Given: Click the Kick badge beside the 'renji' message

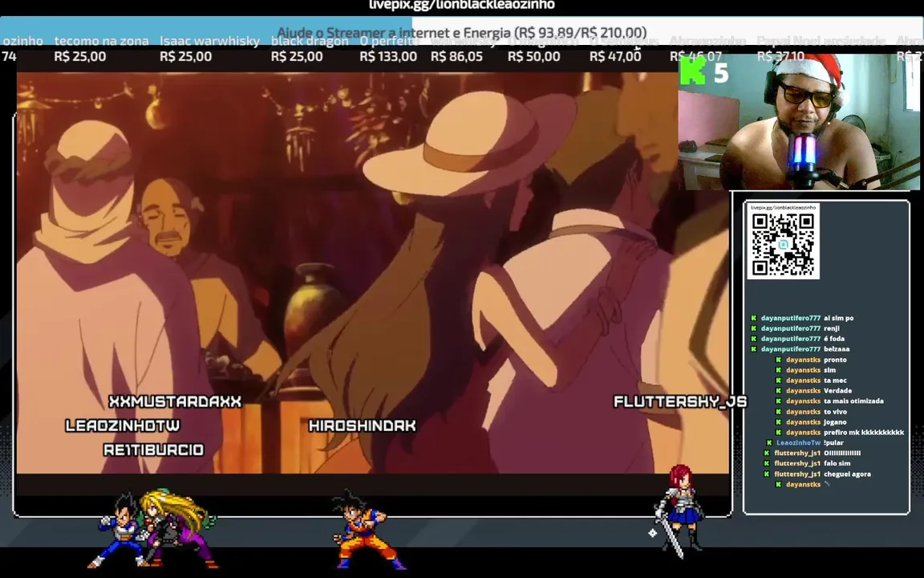Looking at the screenshot, I should [x=753, y=328].
